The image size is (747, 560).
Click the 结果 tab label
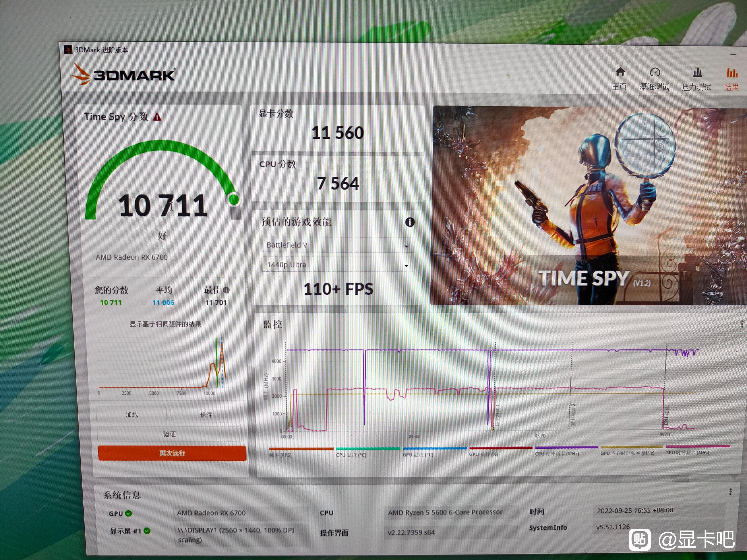point(731,88)
